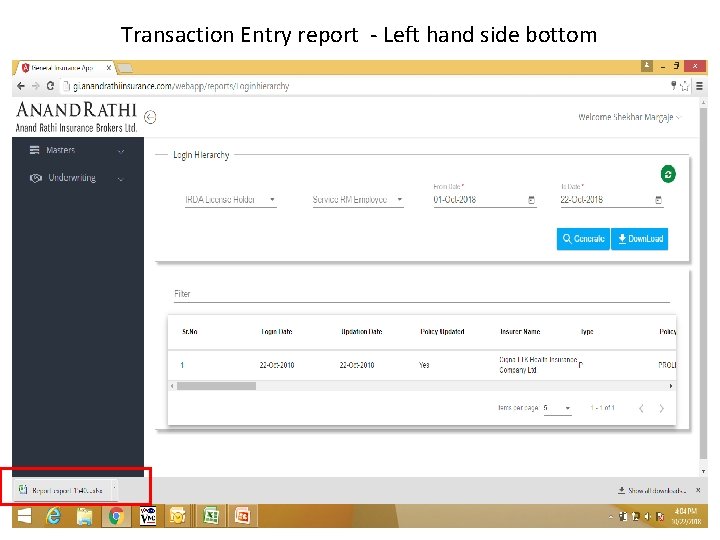720x540 pixels.
Task: Click volume speaker tray icon
Action: [x=647, y=517]
